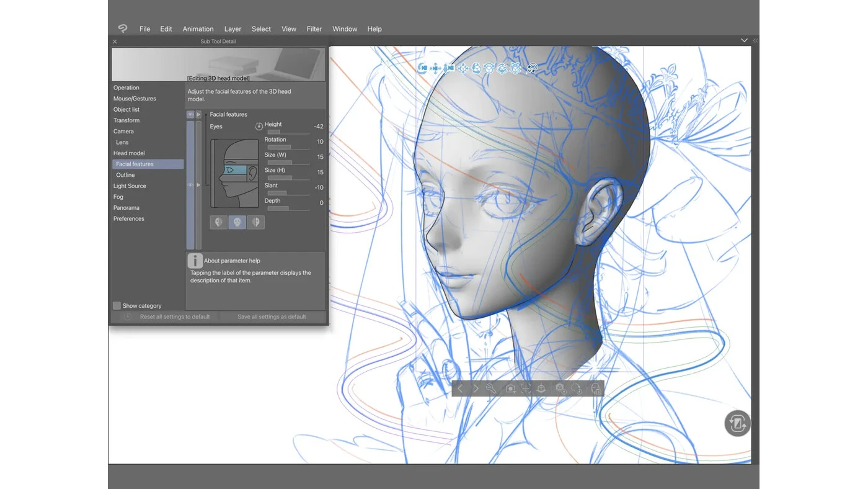The height and width of the screenshot is (489, 868).
Task: Select the full face symmetry button
Action: coord(237,222)
